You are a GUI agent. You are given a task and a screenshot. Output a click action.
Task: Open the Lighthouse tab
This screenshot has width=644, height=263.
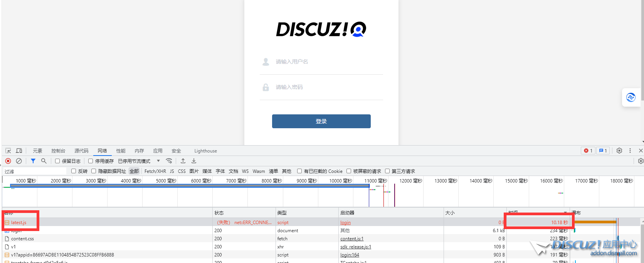click(x=205, y=151)
